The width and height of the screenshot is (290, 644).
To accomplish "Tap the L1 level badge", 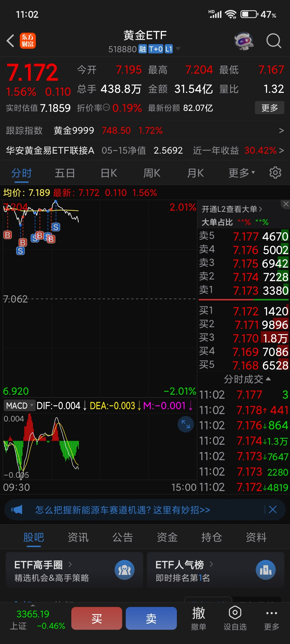I will click(x=169, y=49).
